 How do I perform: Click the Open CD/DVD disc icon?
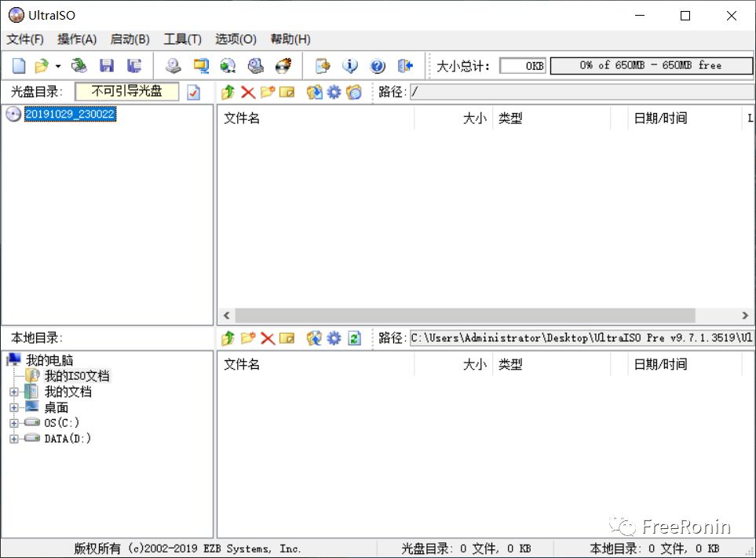pyautogui.click(x=79, y=66)
